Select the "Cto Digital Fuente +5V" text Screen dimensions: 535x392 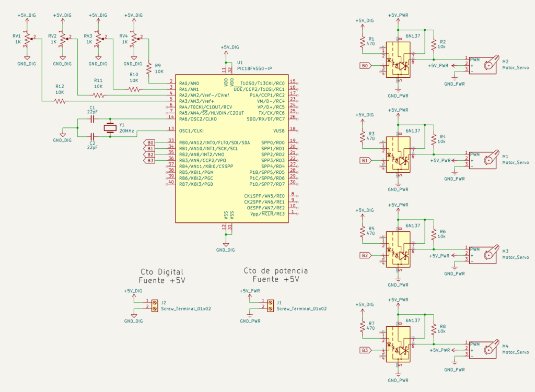162,276
